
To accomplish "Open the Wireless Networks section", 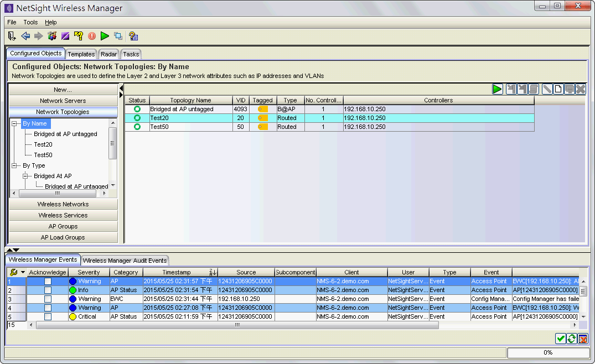I will pos(63,204).
